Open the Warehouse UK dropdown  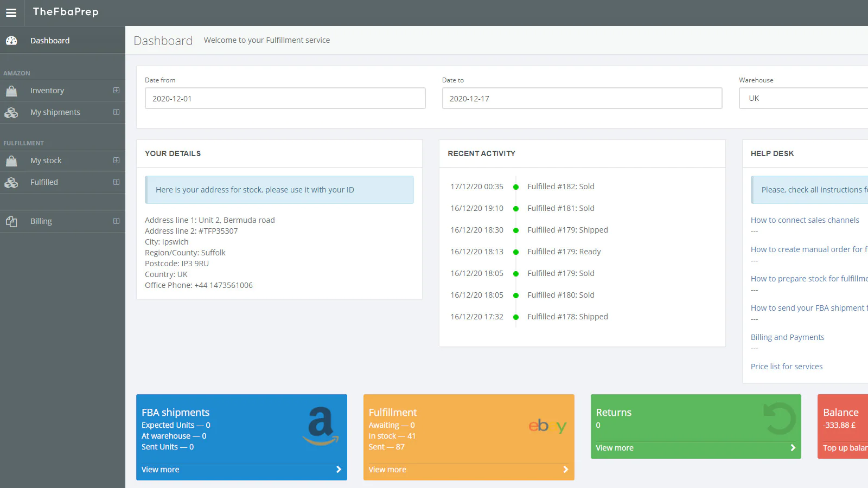pyautogui.click(x=803, y=98)
